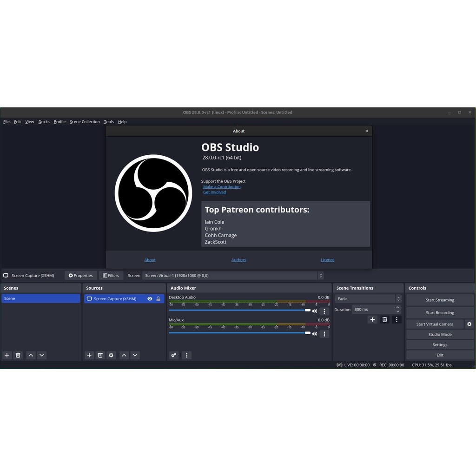Screen dimensions: 476x476
Task: Open the Fade transition dropdown
Action: point(368,299)
